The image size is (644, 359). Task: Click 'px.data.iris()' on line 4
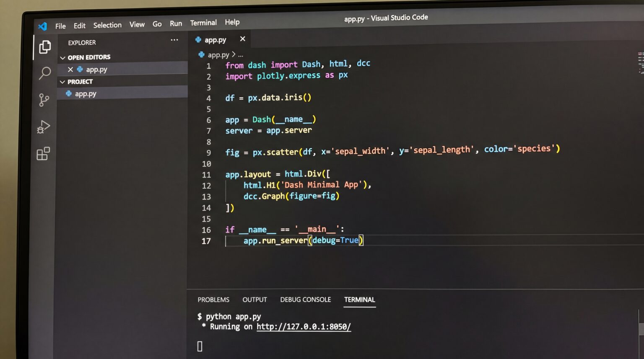[x=280, y=98]
